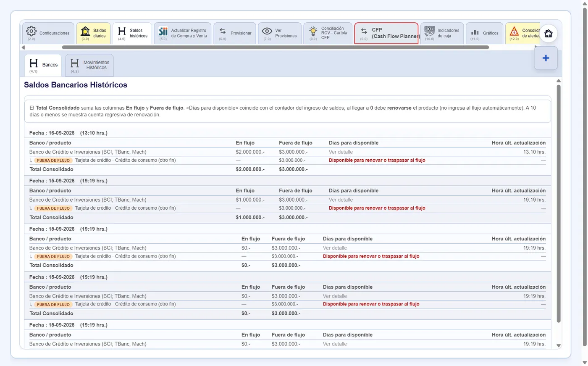Click the Indicadores de caja money icon
588x366 pixels.
[x=429, y=31]
